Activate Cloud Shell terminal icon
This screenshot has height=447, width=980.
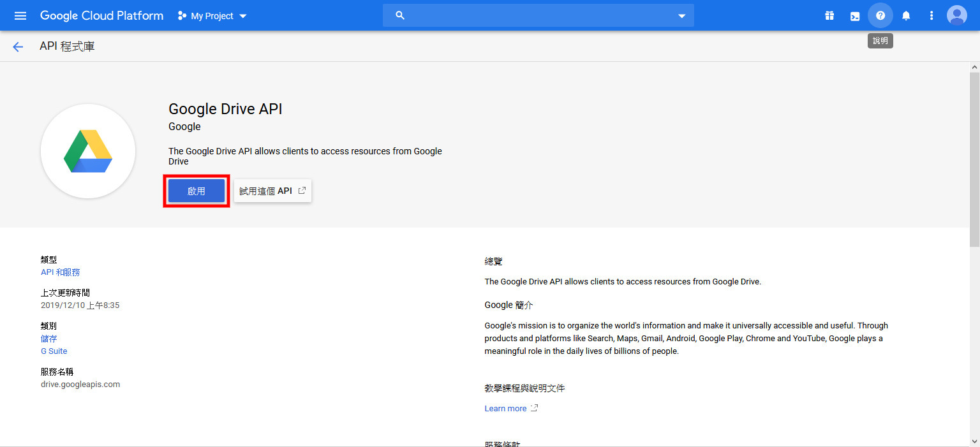[855, 16]
